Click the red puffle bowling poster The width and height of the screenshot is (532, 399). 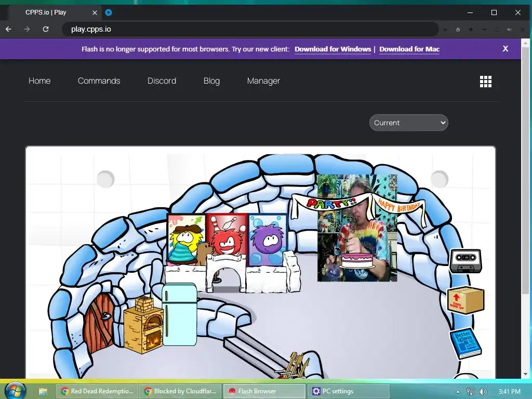click(227, 235)
